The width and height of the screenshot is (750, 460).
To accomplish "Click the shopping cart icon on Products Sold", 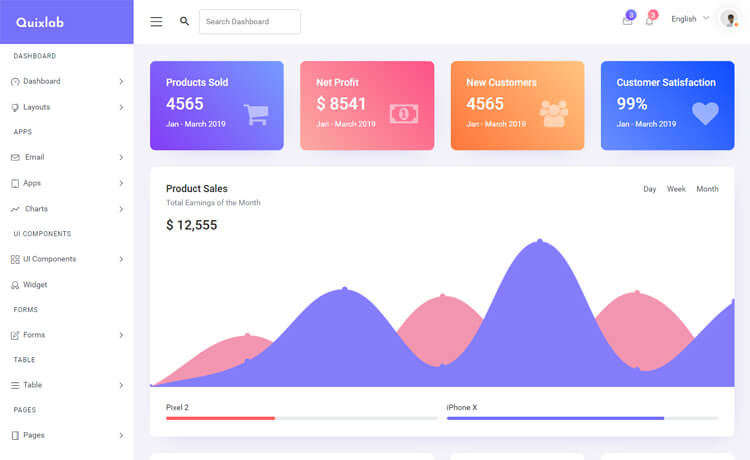I will coord(256,114).
